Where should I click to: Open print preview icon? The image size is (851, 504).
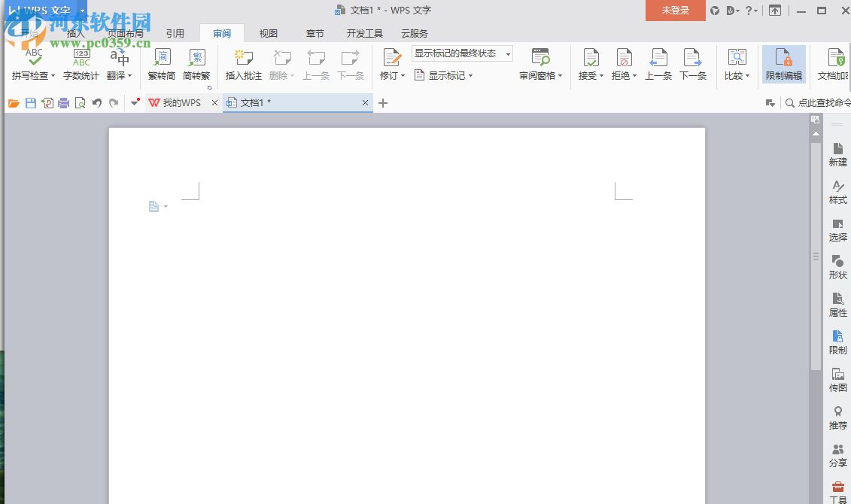(x=81, y=103)
